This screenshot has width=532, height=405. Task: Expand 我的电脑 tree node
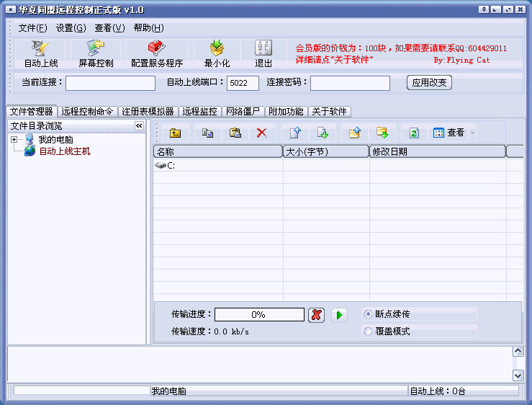coord(14,139)
